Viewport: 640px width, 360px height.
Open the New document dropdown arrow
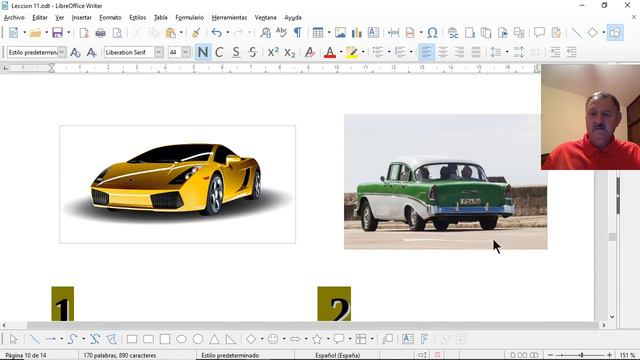tap(24, 33)
